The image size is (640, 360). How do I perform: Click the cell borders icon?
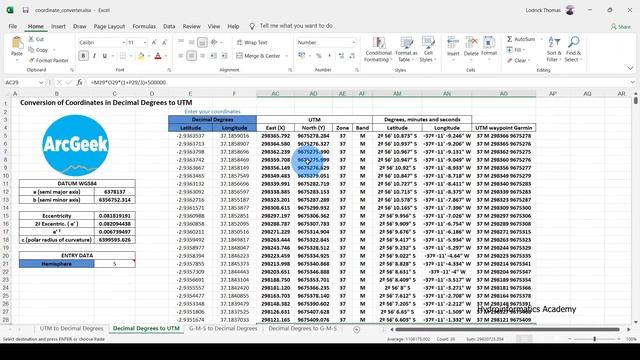(122, 56)
